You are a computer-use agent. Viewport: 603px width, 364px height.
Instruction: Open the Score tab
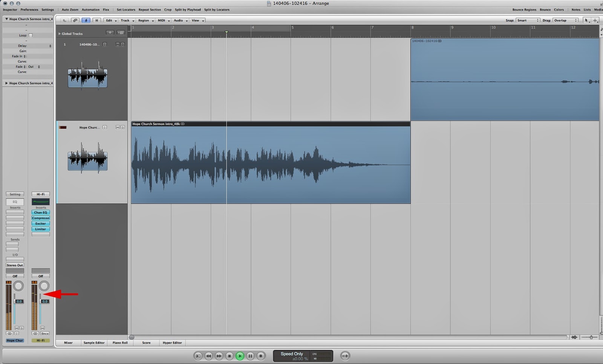(146, 343)
